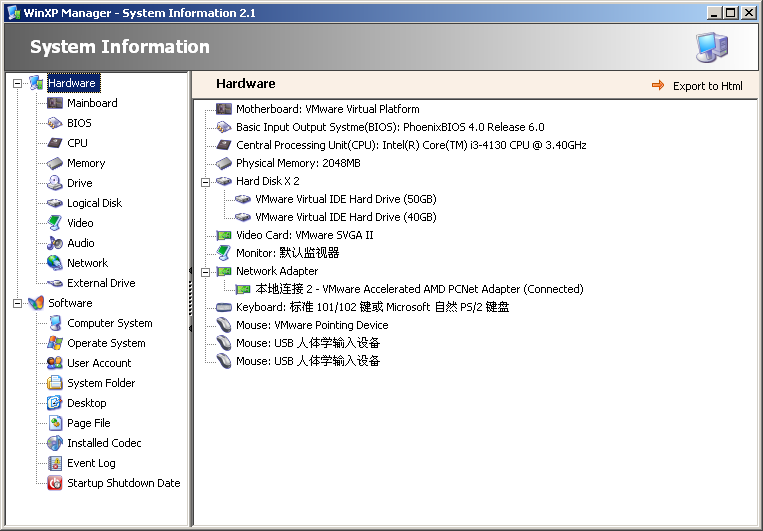The height and width of the screenshot is (531, 763).
Task: Select Logical Disk in the sidebar
Action: coord(94,203)
